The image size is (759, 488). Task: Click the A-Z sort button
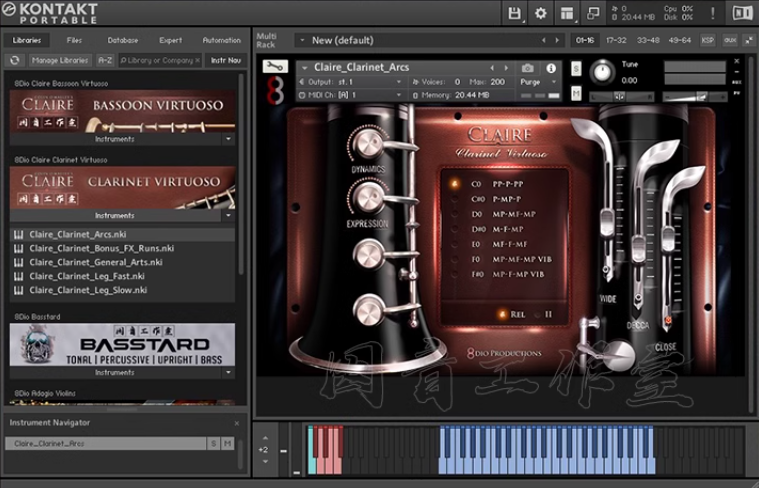(105, 61)
